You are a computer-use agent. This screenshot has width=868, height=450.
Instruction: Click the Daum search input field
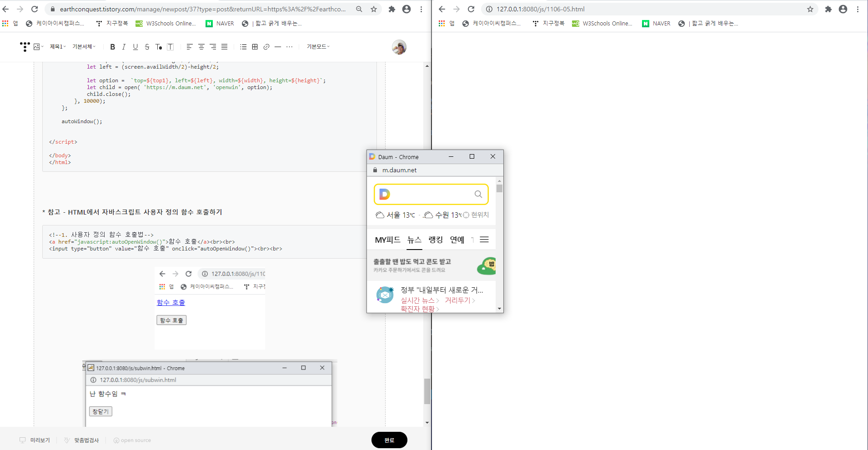[x=432, y=194]
